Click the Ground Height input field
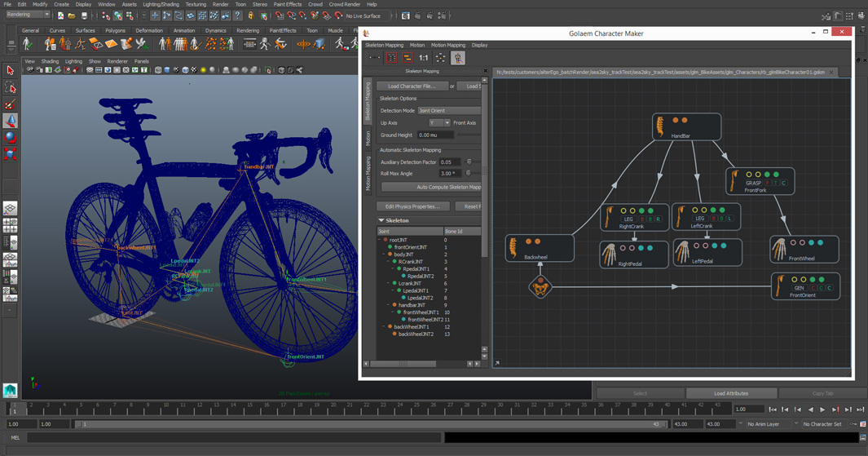This screenshot has height=456, width=868. pyautogui.click(x=435, y=135)
